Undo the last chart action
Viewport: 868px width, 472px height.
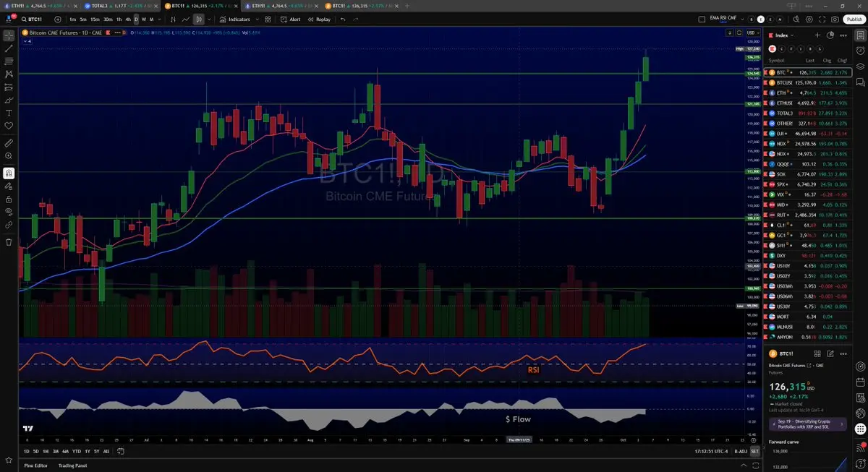point(343,20)
